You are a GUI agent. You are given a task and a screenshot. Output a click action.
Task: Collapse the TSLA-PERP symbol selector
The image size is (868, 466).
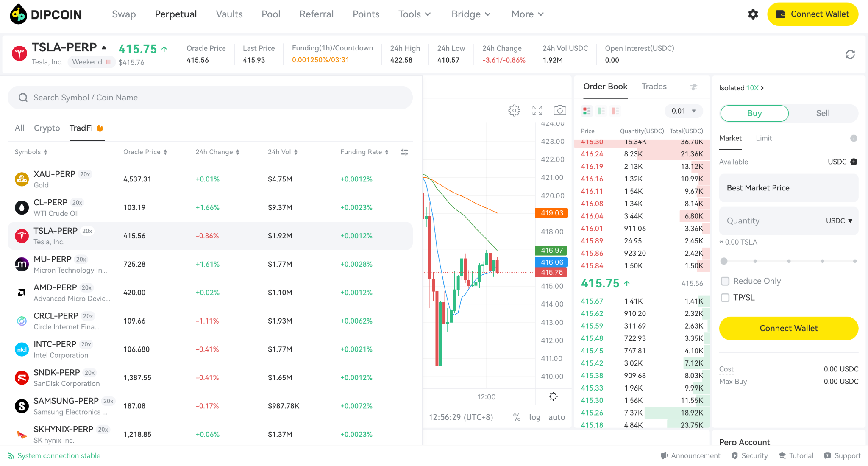pyautogui.click(x=104, y=47)
